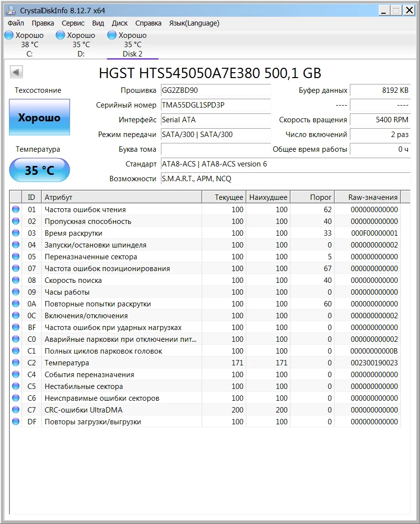This screenshot has height=524, width=420.
Task: Click blue health orb of disk D:
Action: coord(60,35)
